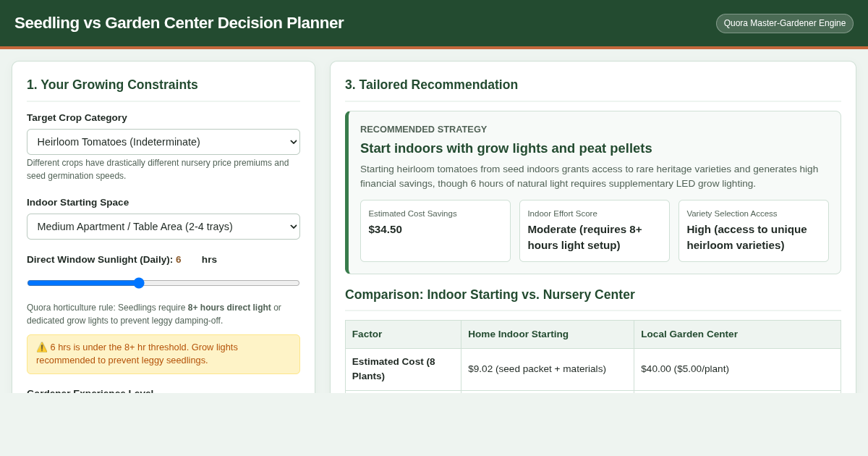Click the Factor column header
The height and width of the screenshot is (456, 868).
click(403, 334)
